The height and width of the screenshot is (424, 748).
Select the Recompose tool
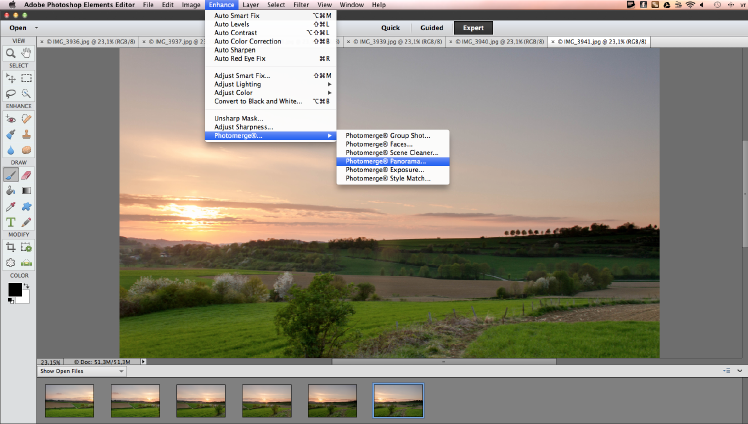point(26,247)
